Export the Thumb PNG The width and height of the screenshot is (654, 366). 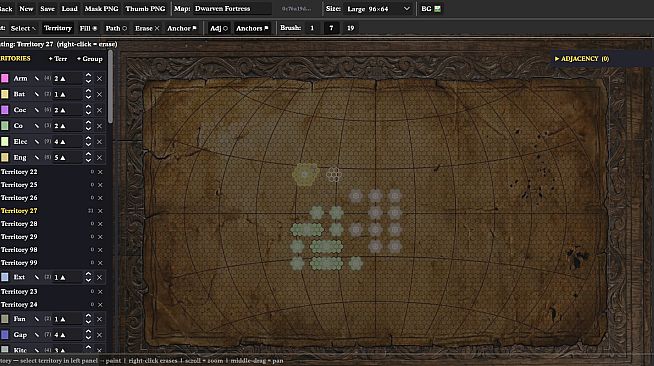click(145, 8)
